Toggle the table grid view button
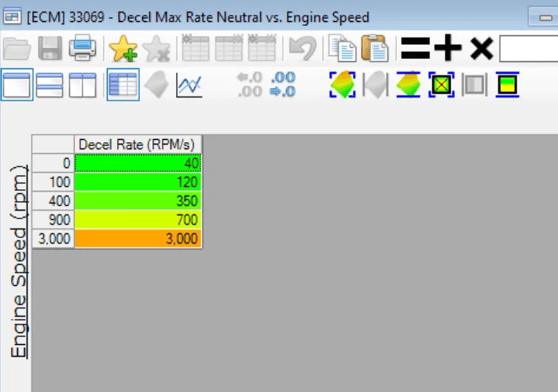The height and width of the screenshot is (392, 558). pos(123,85)
